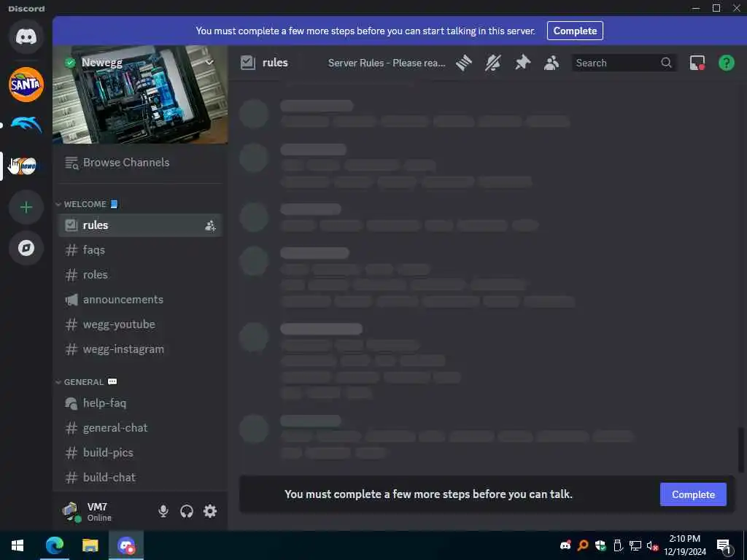Open the wegg-instagram channel
The image size is (747, 560).
click(140, 349)
